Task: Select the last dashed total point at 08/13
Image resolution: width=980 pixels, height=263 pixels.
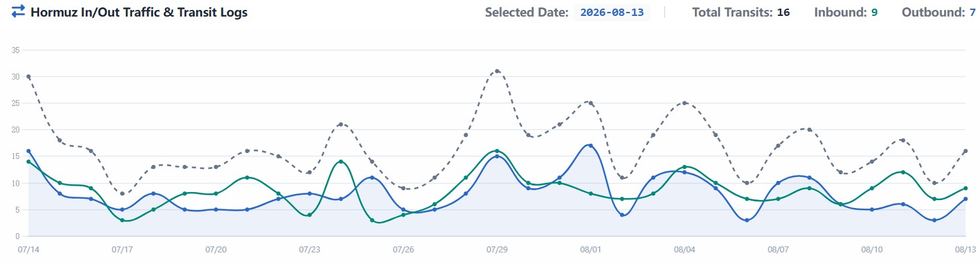Action: pos(965,151)
